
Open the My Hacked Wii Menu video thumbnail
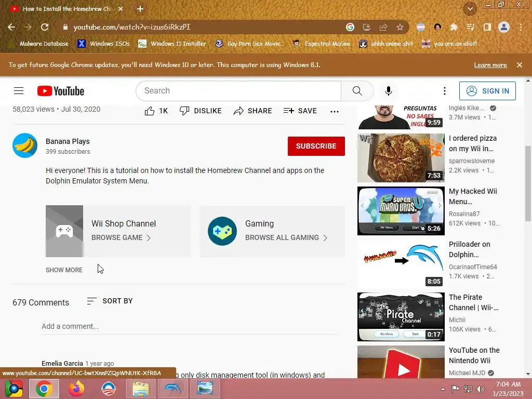tap(401, 211)
